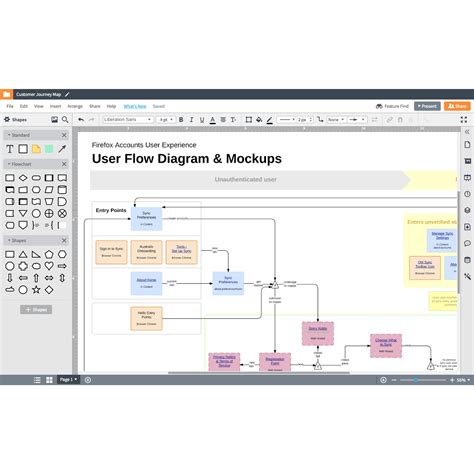Click the text alignment icon
Image resolution: width=474 pixels, height=474 pixels.
point(223,119)
